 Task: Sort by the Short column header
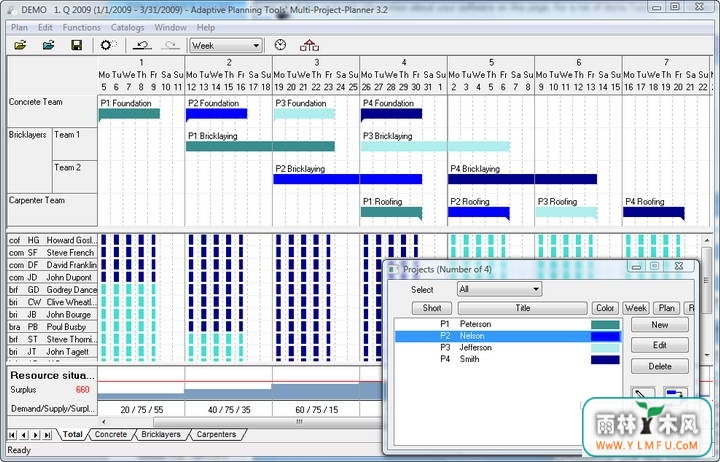(x=432, y=308)
